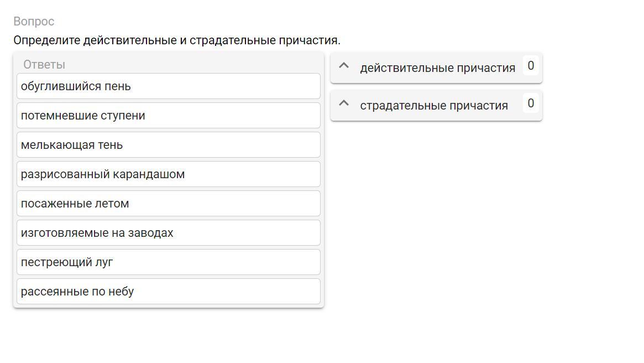Image resolution: width=644 pixels, height=363 pixels.
Task: Click the 'мелькающая тень' answer item
Action: pos(168,145)
